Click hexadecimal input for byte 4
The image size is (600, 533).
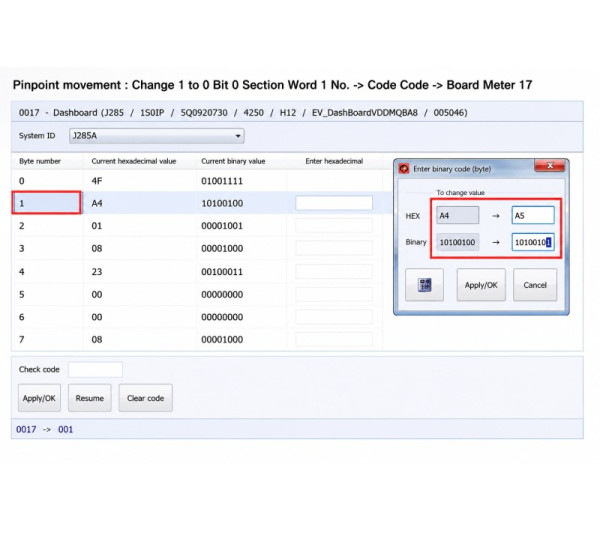(x=334, y=271)
